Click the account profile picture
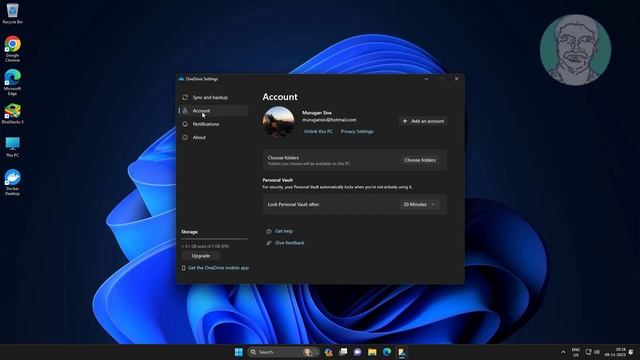The width and height of the screenshot is (640, 360). point(278,122)
